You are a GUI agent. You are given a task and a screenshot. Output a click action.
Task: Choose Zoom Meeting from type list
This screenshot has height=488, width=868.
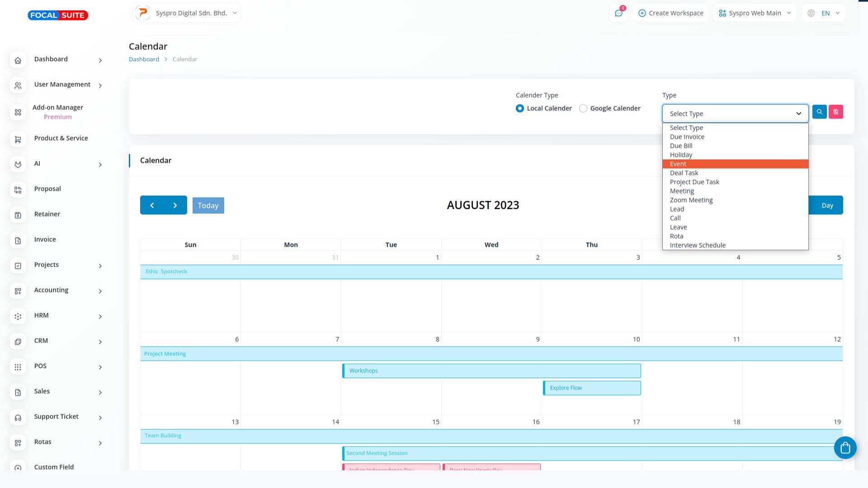pyautogui.click(x=691, y=200)
